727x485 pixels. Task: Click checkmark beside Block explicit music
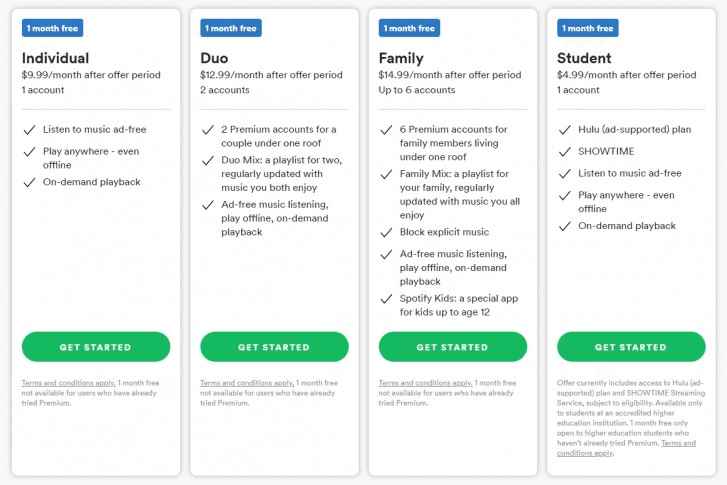386,233
